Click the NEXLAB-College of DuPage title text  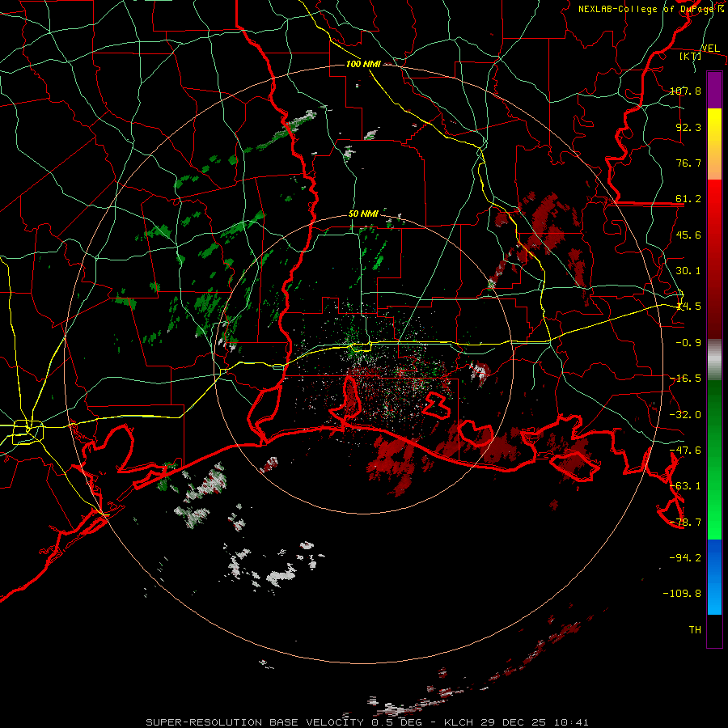tap(650, 9)
